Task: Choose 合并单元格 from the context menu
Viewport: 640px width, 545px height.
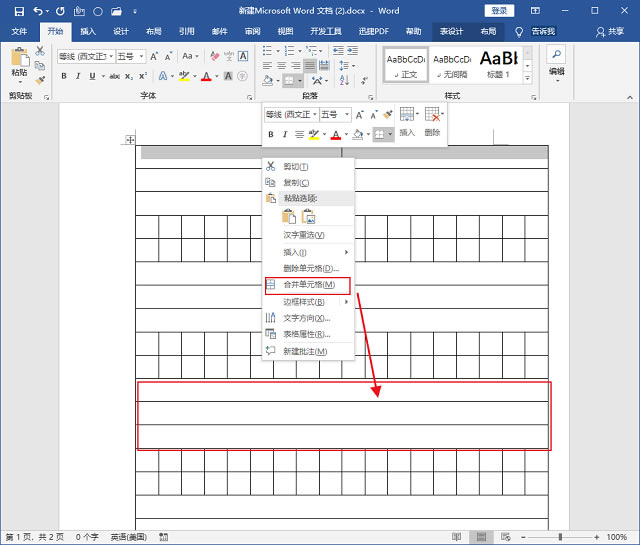Action: click(x=308, y=285)
